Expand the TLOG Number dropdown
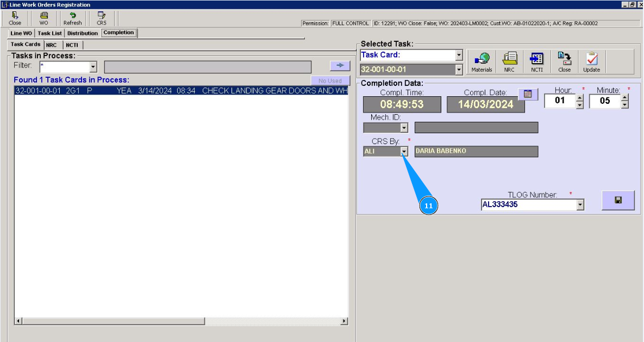Screen dimensions: 644x342 pos(580,204)
